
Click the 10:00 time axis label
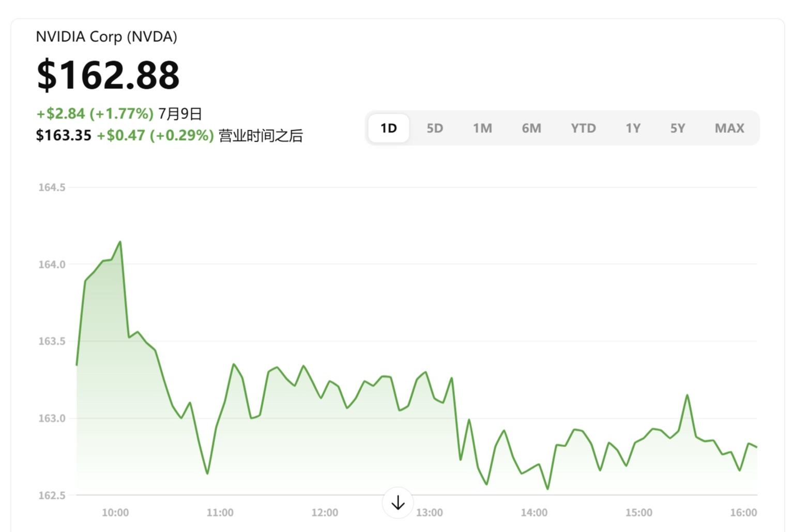[x=115, y=512]
